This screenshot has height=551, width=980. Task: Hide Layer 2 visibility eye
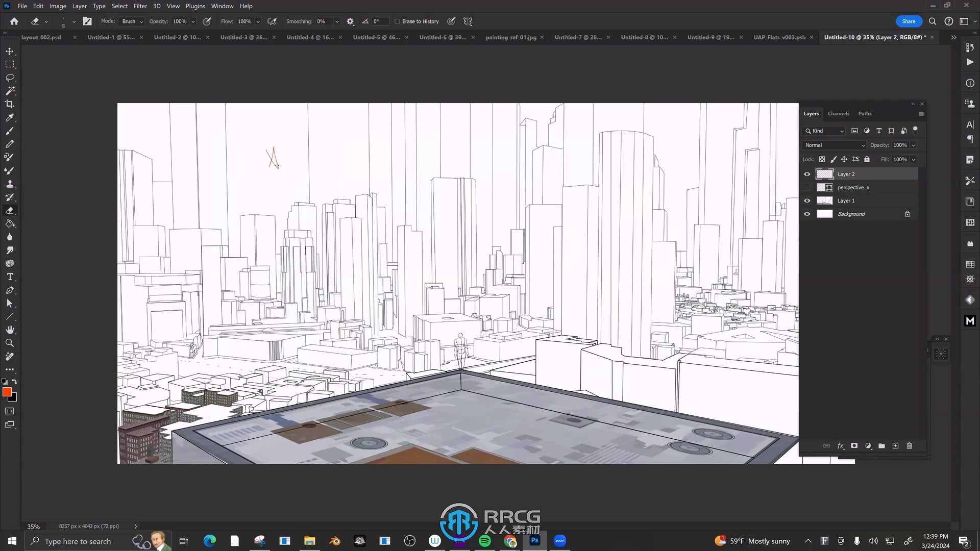(807, 174)
